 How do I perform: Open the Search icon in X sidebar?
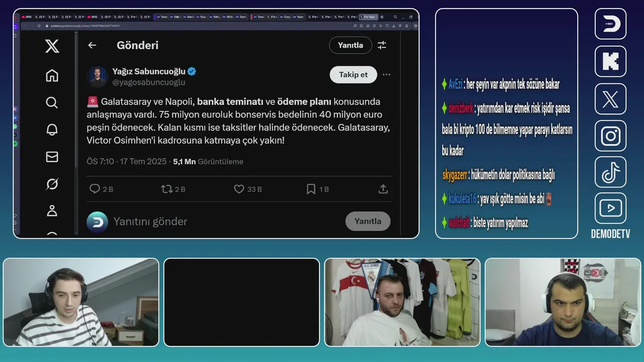(52, 103)
